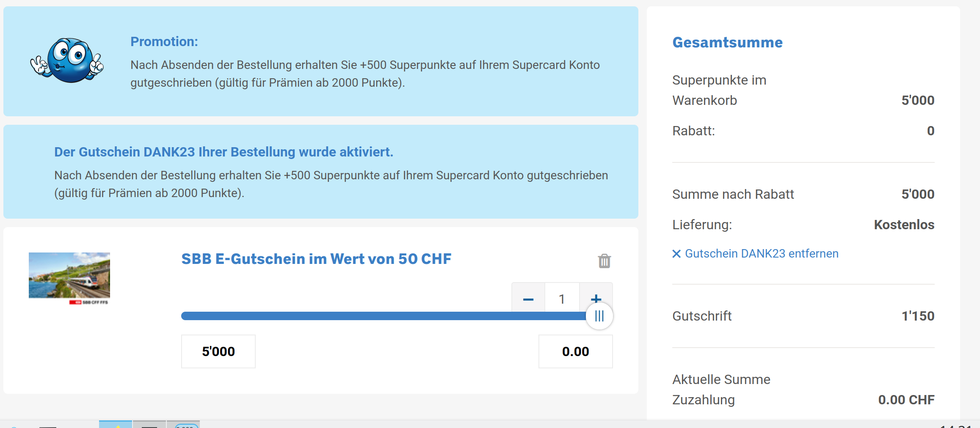Click the 0.00 CHF Zuzahlung total
Screen dimensions: 980x428
click(x=906, y=400)
